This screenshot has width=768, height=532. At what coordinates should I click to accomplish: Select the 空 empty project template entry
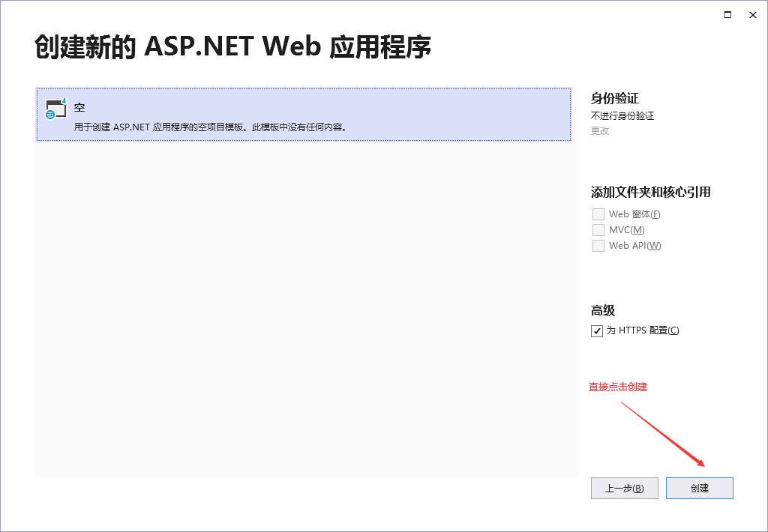click(225, 115)
